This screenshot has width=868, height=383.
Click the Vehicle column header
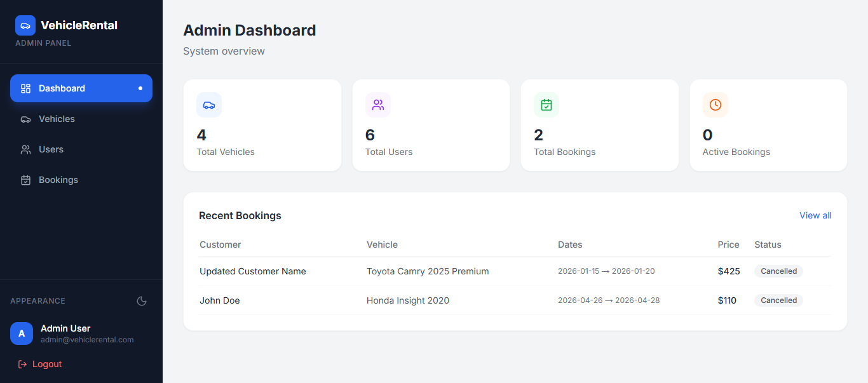[x=382, y=245]
